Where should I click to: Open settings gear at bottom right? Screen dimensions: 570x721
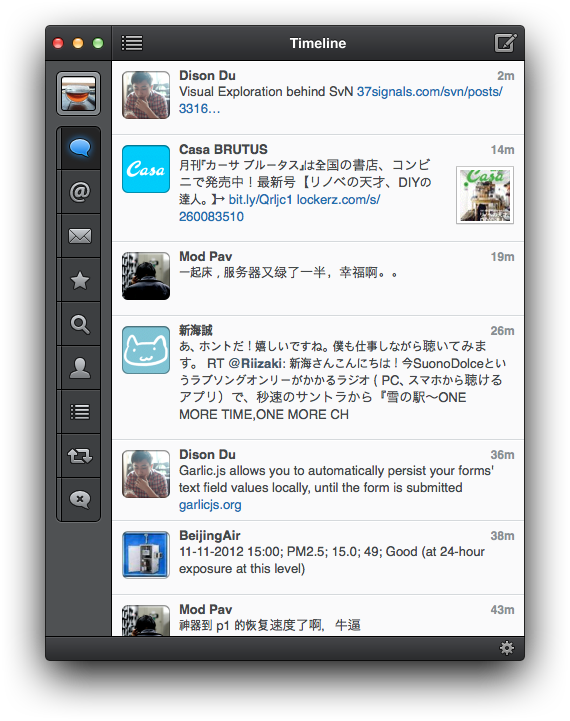tap(507, 648)
